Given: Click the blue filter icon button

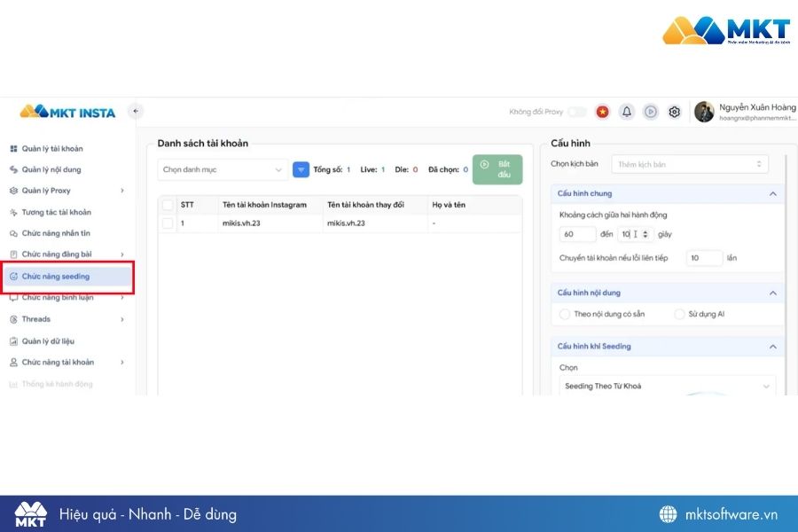Looking at the screenshot, I should (x=301, y=169).
